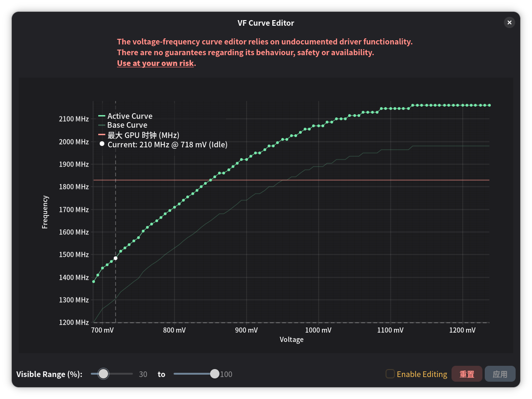Select the Visible Range maximum slider handle

pyautogui.click(x=215, y=374)
